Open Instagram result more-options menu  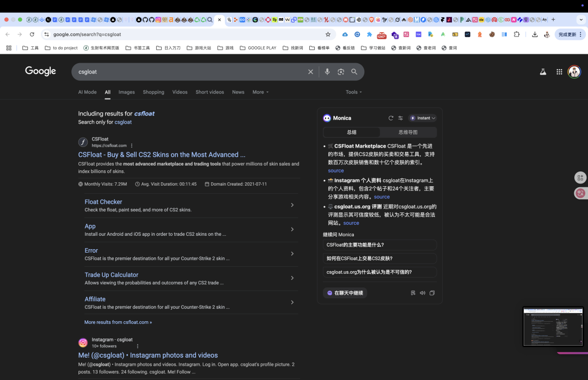(138, 346)
